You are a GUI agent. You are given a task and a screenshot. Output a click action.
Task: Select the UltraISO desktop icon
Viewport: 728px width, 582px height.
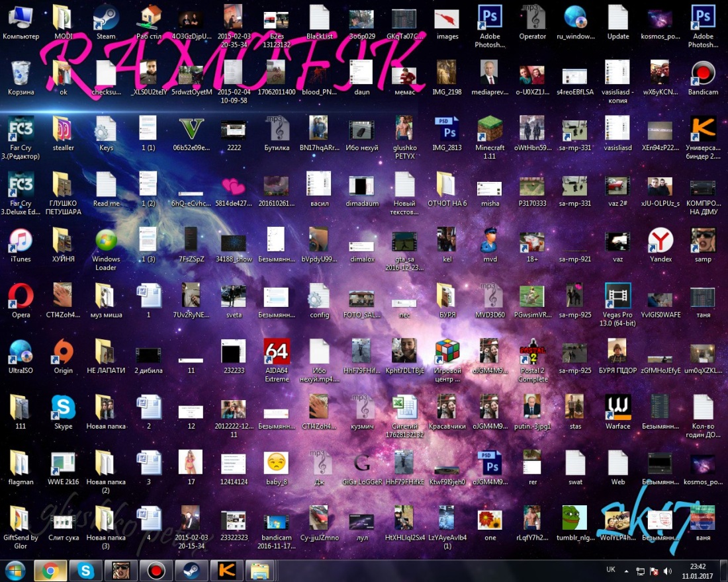tap(21, 352)
